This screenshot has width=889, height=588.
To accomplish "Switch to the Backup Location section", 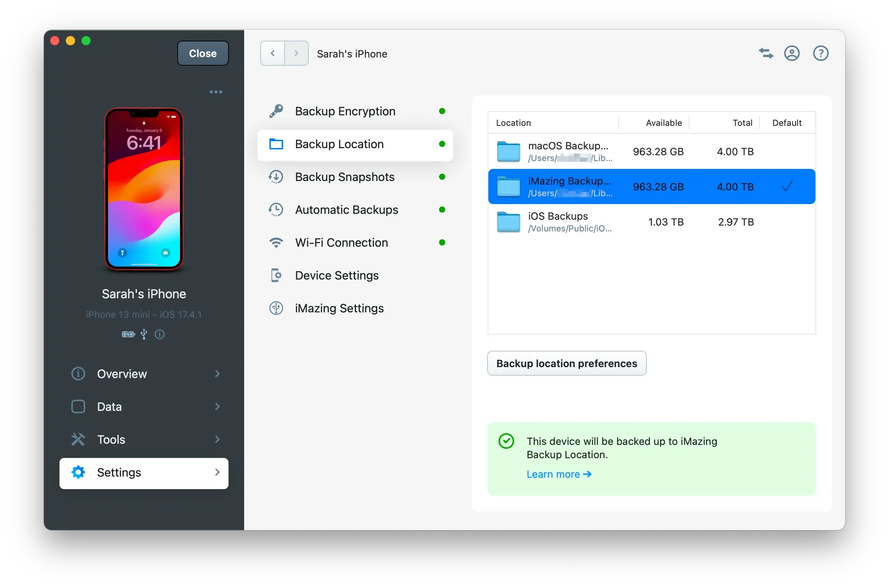I will tap(339, 144).
